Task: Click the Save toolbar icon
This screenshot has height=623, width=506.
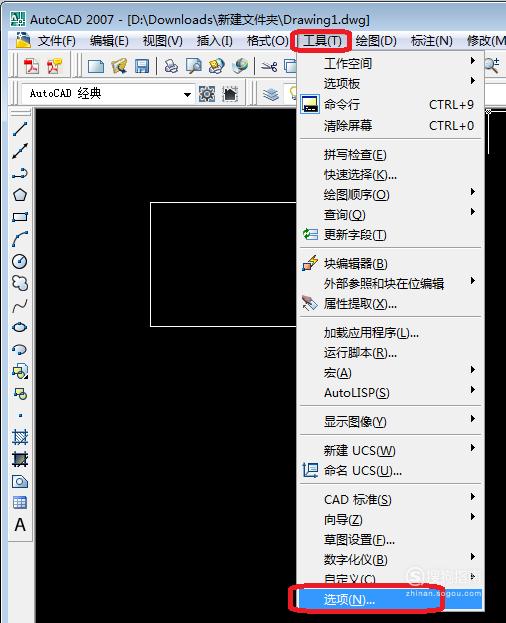Action: (x=142, y=66)
